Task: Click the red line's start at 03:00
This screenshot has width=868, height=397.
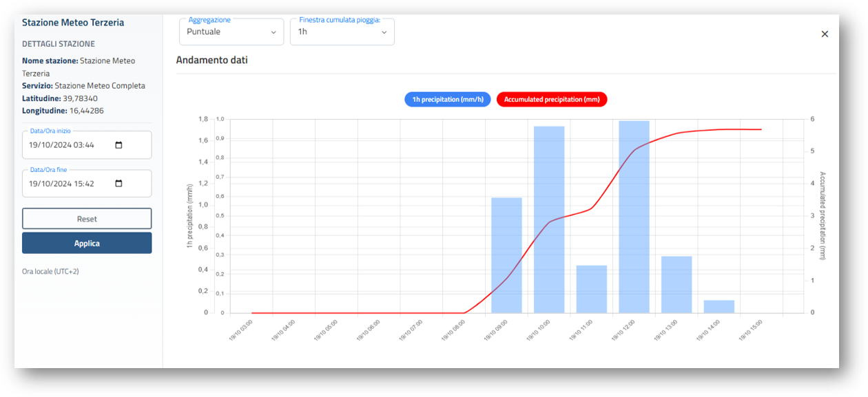Action: pyautogui.click(x=252, y=313)
